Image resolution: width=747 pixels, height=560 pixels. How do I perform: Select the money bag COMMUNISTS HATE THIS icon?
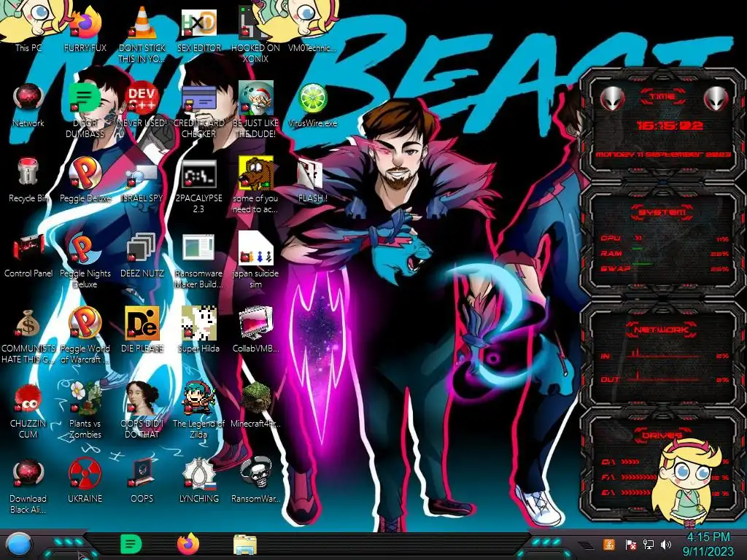click(x=28, y=335)
